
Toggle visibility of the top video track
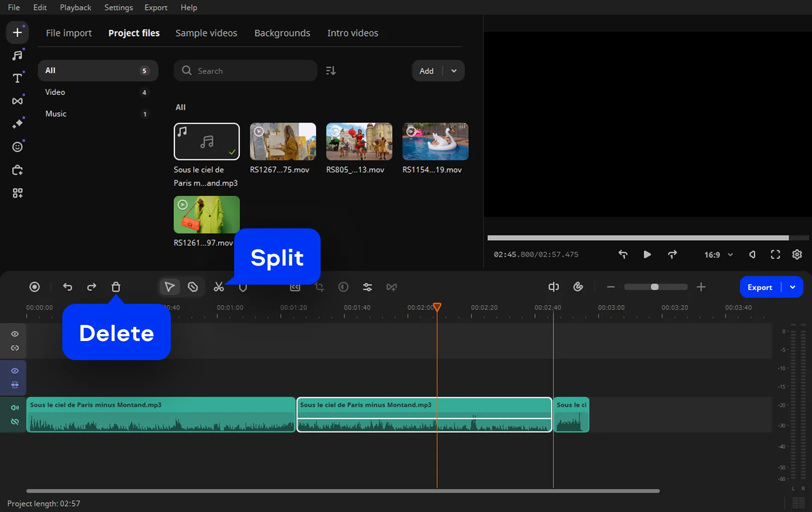(x=15, y=334)
